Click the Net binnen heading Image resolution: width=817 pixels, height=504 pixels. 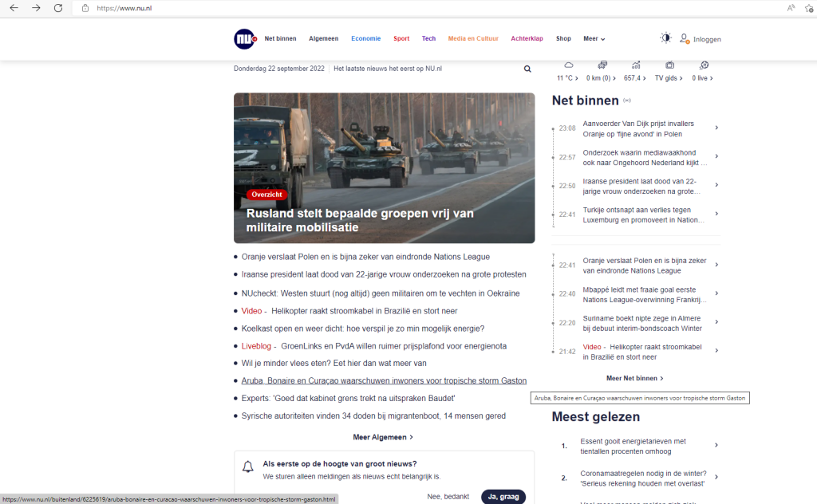(585, 100)
